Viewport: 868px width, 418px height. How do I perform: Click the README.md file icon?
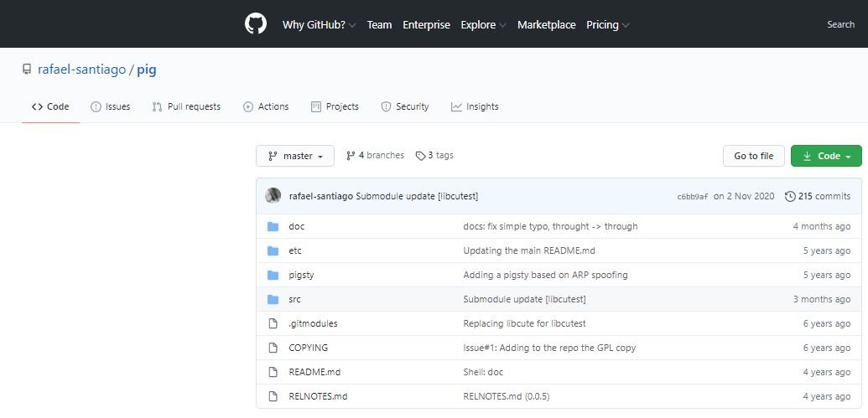coord(273,372)
